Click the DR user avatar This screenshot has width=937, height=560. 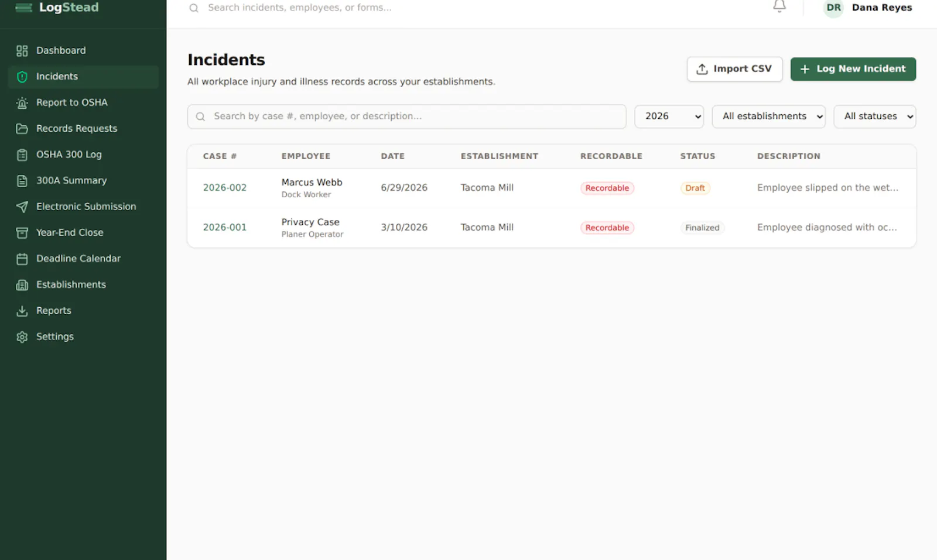pos(833,8)
